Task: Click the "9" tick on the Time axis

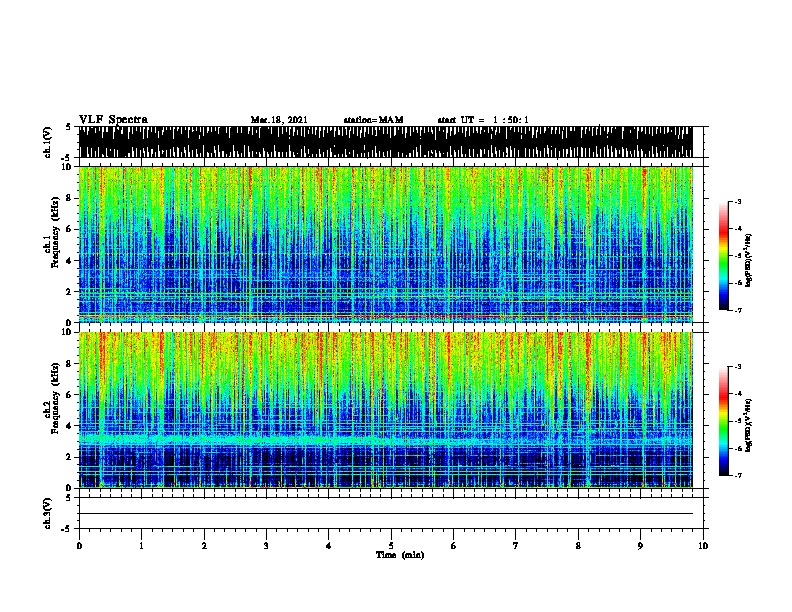Action: pyautogui.click(x=640, y=546)
